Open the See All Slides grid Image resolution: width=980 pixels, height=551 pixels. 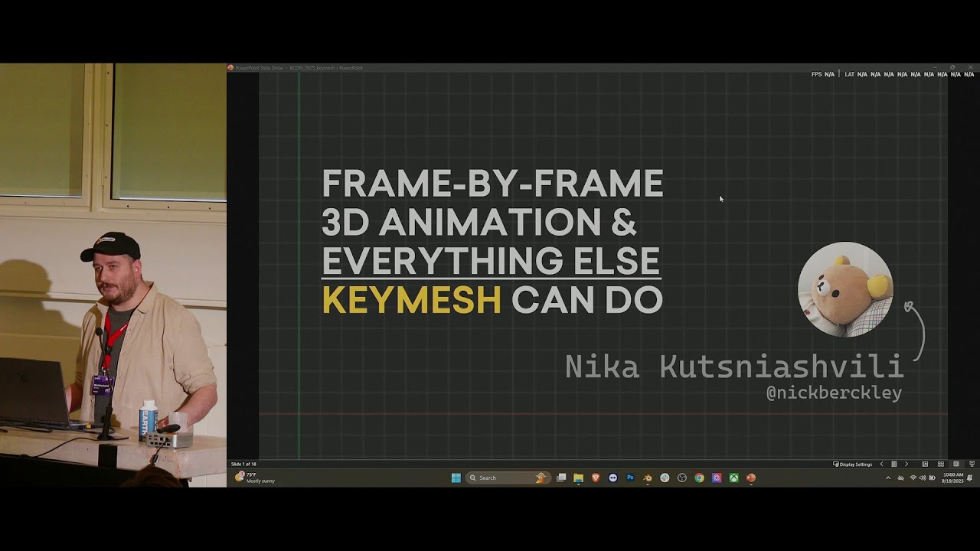tap(893, 464)
